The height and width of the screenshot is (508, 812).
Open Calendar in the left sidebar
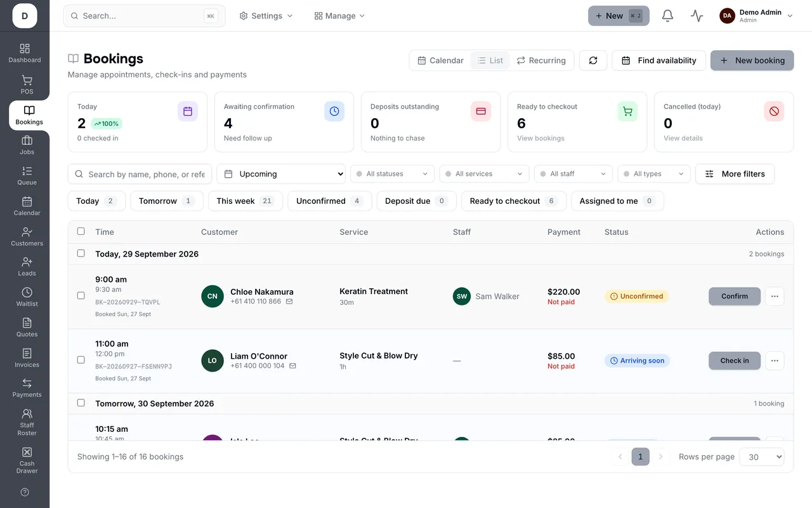coord(27,206)
